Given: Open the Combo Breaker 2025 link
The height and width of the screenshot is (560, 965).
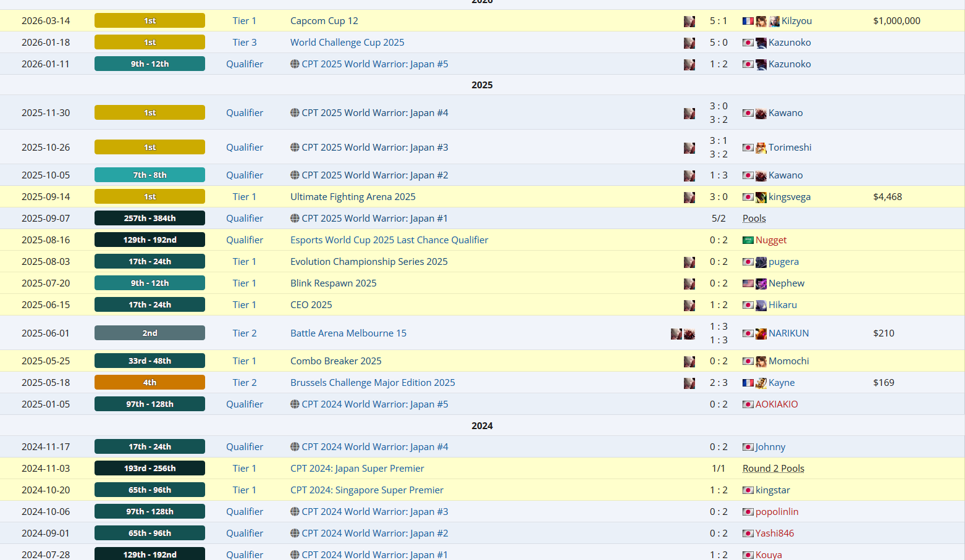Looking at the screenshot, I should coord(336,361).
